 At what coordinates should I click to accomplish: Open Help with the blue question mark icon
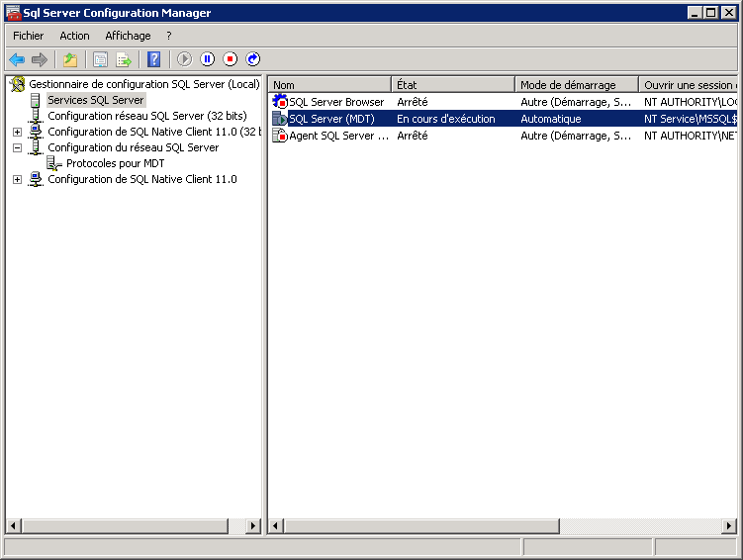[154, 59]
